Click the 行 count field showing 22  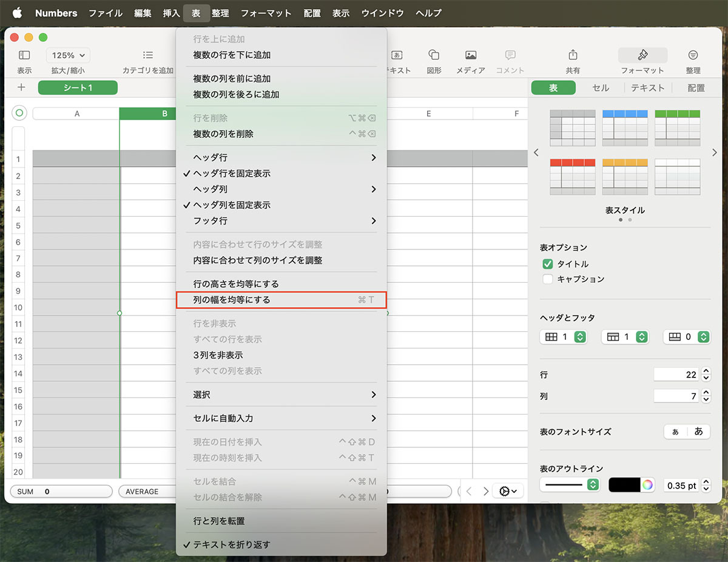click(x=676, y=375)
